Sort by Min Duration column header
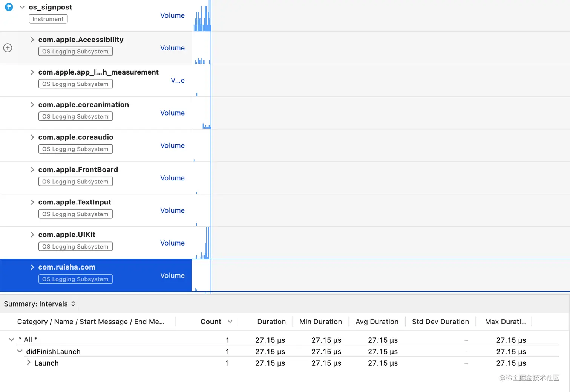 (320, 322)
